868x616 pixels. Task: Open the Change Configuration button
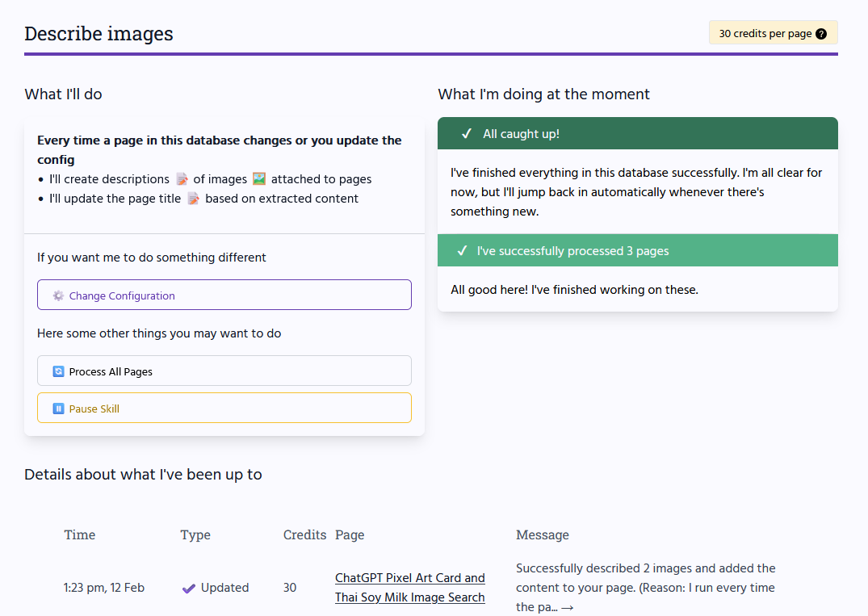point(224,295)
